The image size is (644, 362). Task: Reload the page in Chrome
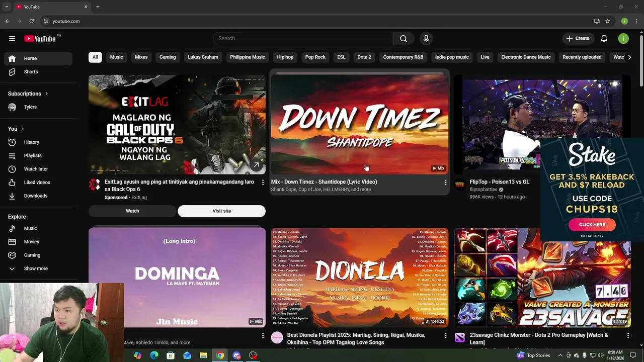(x=31, y=21)
